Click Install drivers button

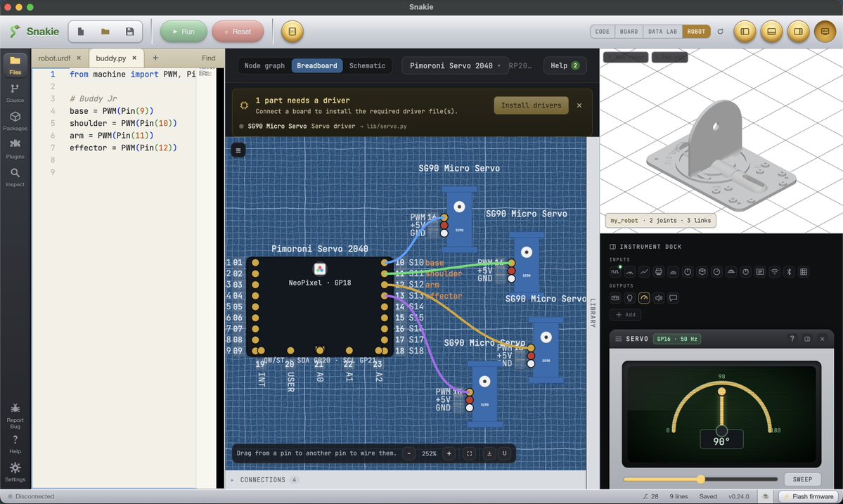pos(531,105)
